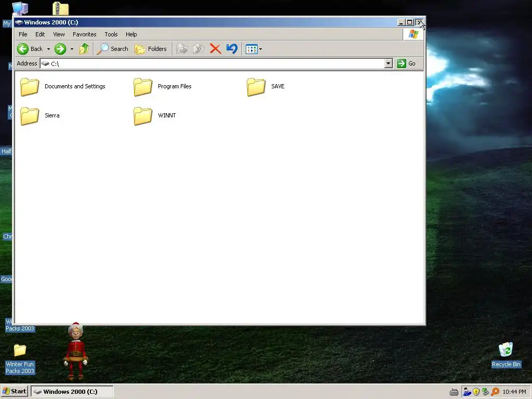Click the blue Undo arrow icon
532x399 pixels.
(x=232, y=49)
